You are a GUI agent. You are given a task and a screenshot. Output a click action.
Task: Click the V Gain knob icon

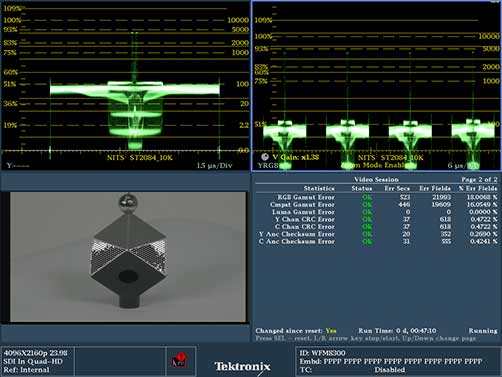(265, 157)
